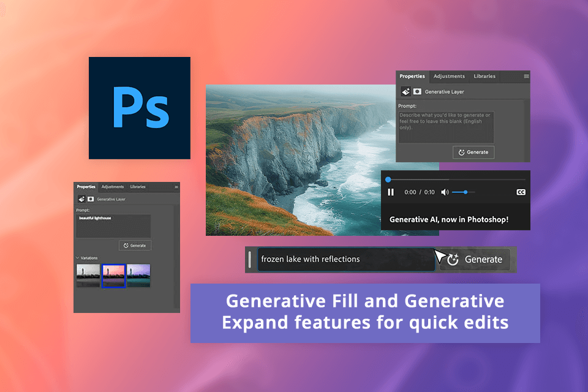Select the grayscale lighthouse variation thumbnail
588x392 pixels.
[x=88, y=276]
